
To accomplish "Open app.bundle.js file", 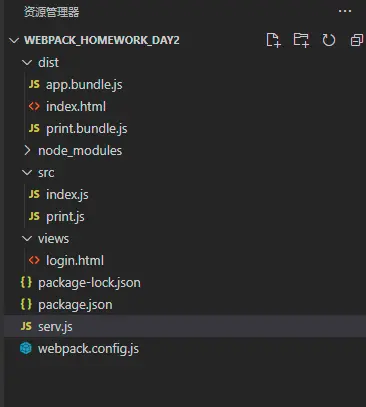I will (x=84, y=85).
